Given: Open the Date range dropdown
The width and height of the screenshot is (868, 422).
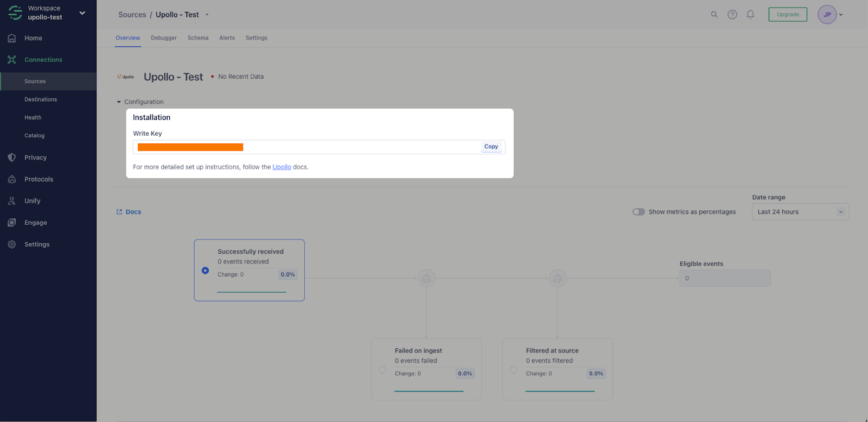Looking at the screenshot, I should point(800,212).
